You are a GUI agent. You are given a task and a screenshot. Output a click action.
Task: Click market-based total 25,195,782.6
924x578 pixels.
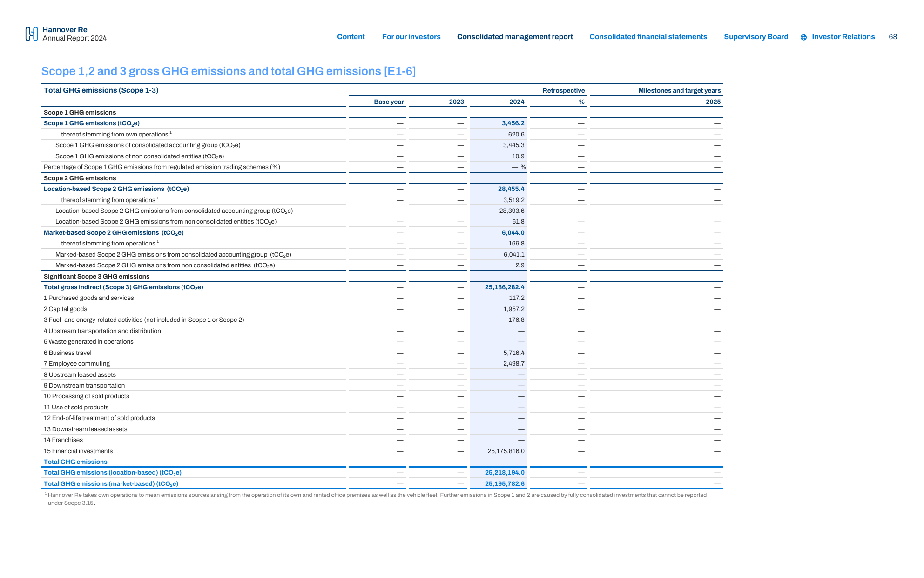[x=504, y=484]
